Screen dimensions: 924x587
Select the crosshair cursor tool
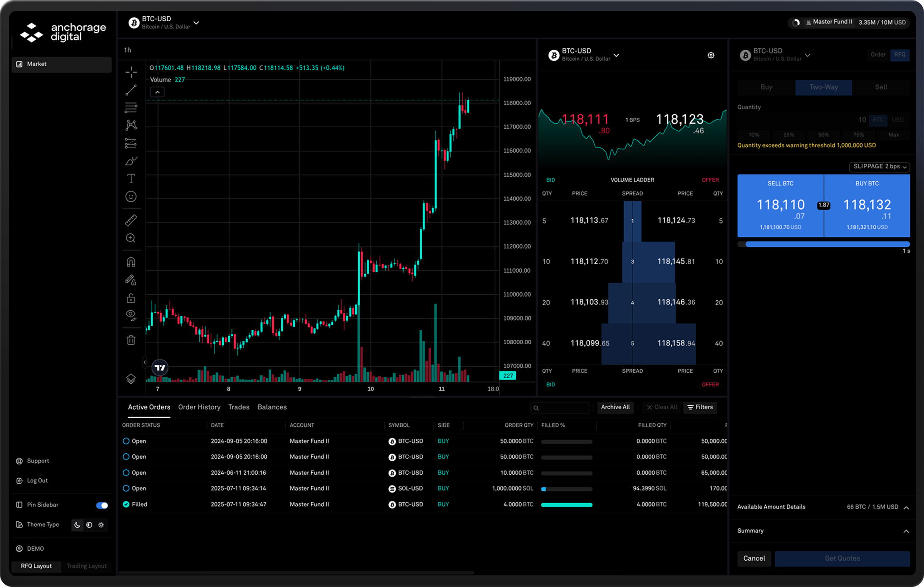[131, 72]
